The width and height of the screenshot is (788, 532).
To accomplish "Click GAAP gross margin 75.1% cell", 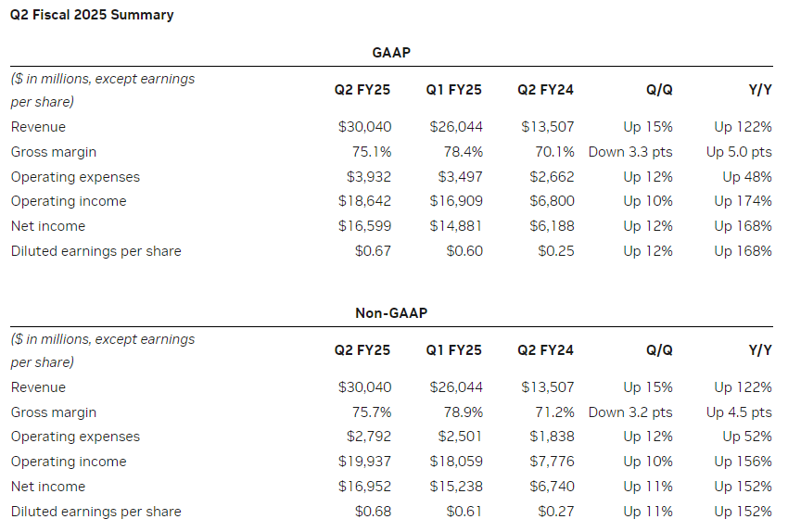I will click(372, 152).
